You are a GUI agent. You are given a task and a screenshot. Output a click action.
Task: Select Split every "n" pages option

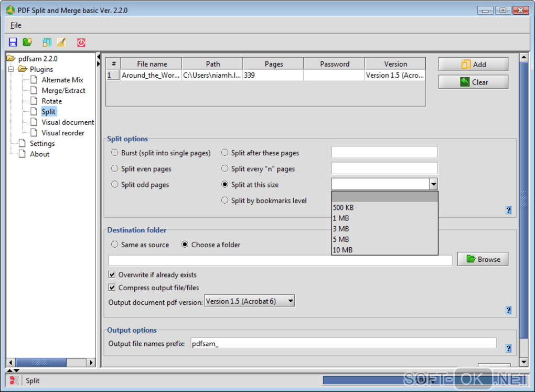pyautogui.click(x=224, y=168)
